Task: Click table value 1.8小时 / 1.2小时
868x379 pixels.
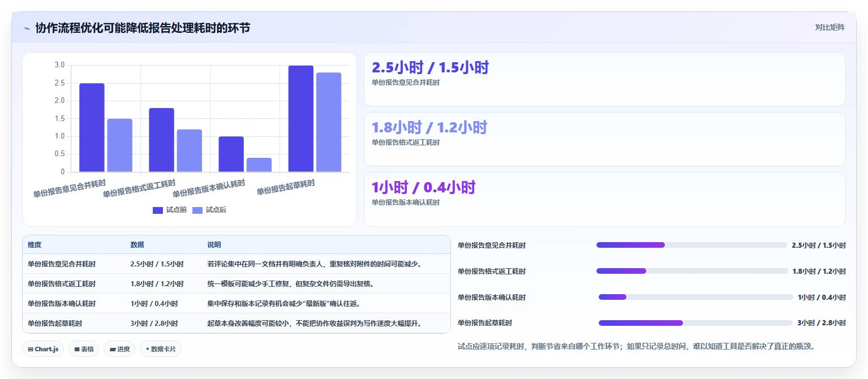Action: [x=157, y=284]
